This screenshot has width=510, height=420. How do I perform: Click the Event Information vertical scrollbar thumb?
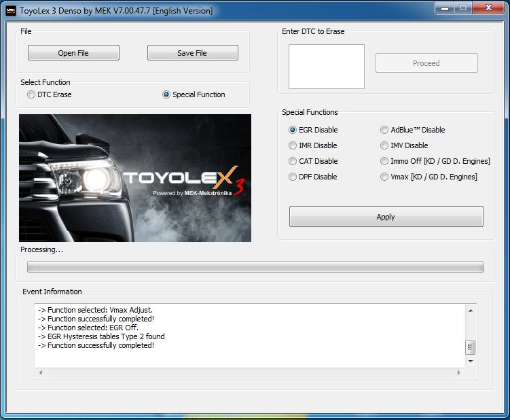[x=470, y=347]
